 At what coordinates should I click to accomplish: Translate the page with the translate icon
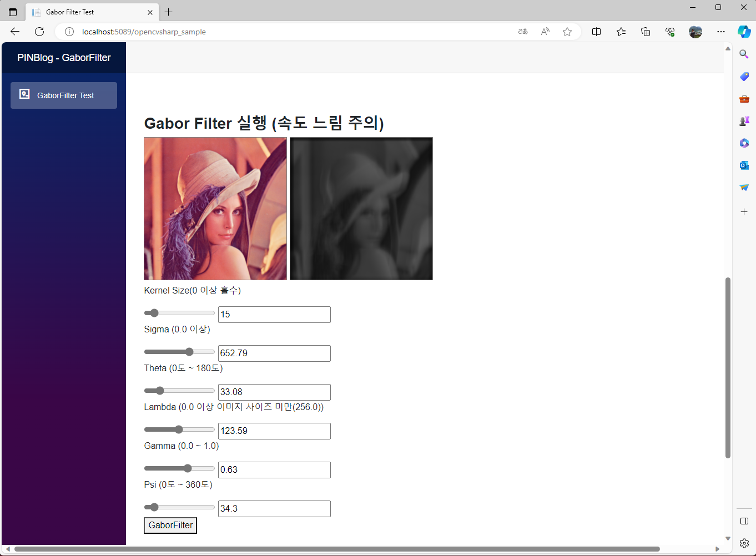point(522,32)
